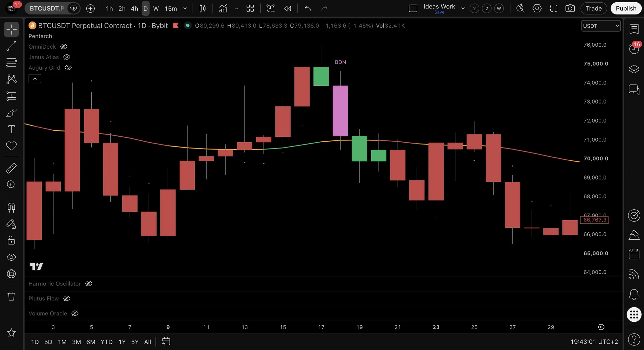Image resolution: width=644 pixels, height=350 pixels.
Task: Open the indicator templates dropdown arrow
Action: (x=236, y=9)
